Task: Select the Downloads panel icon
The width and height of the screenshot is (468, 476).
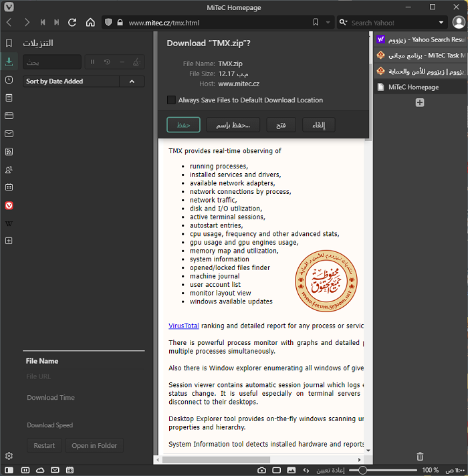Action: tap(9, 62)
